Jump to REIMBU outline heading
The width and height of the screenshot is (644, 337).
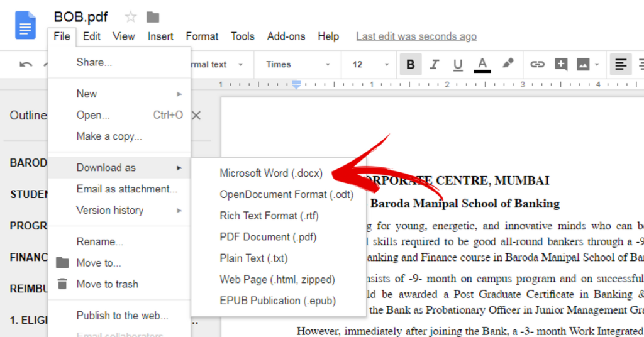pyautogui.click(x=28, y=289)
